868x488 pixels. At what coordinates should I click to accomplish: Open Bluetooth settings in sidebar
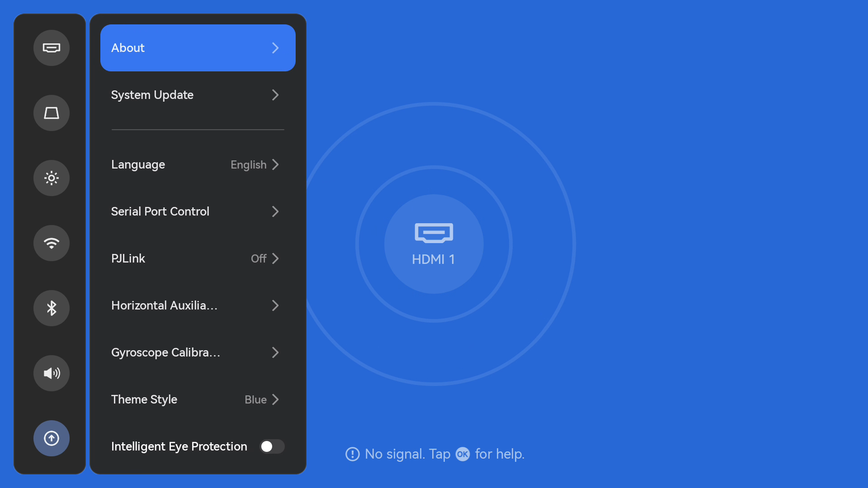coord(52,308)
